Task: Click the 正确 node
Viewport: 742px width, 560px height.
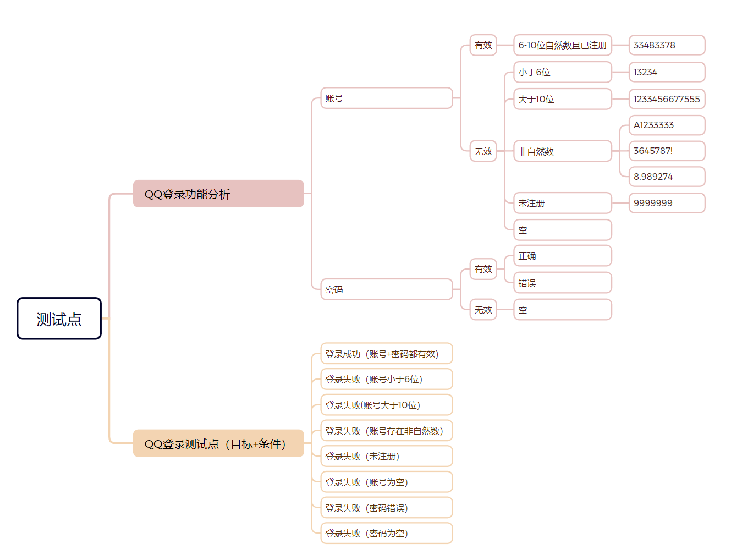Action: click(x=563, y=256)
